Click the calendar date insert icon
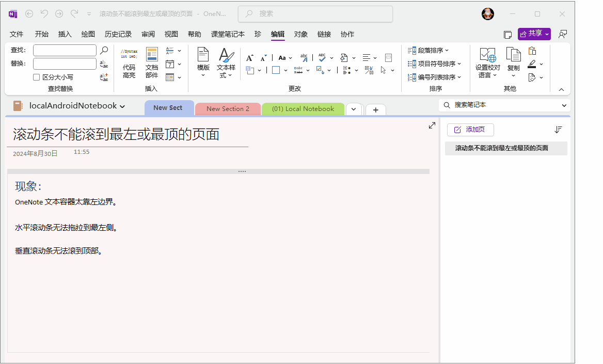The width and height of the screenshot is (603, 364). click(x=170, y=64)
